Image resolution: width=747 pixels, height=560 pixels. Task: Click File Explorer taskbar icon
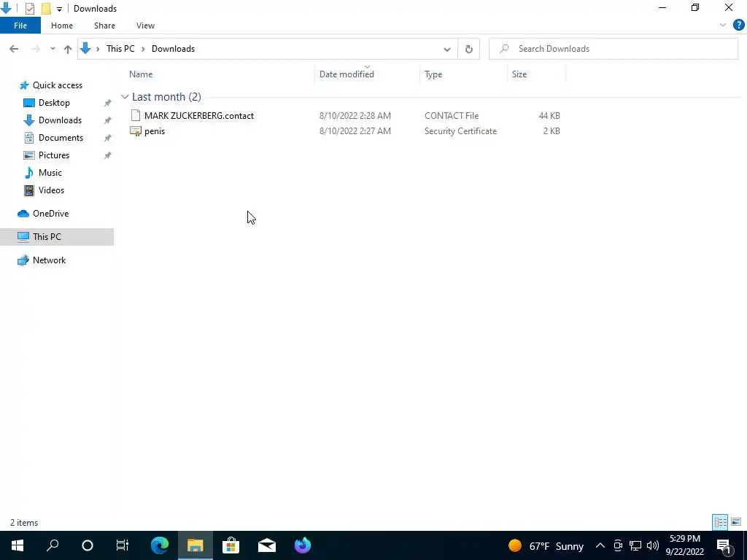coord(196,545)
